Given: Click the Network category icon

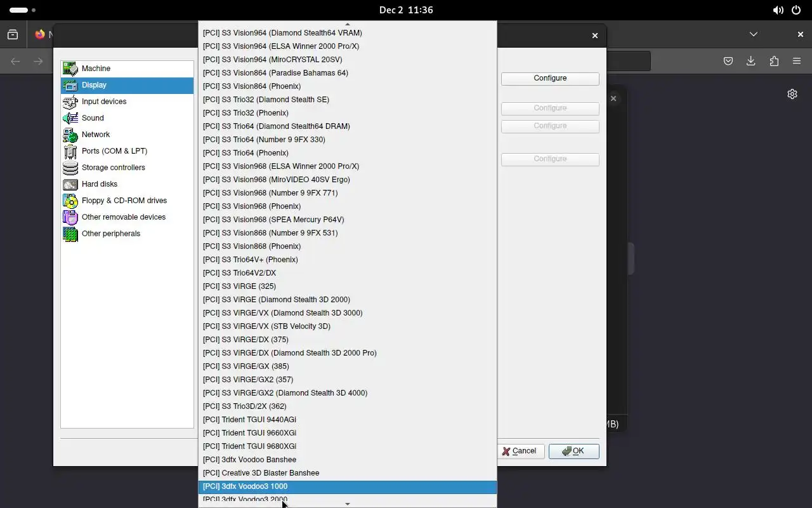Looking at the screenshot, I should [70, 135].
